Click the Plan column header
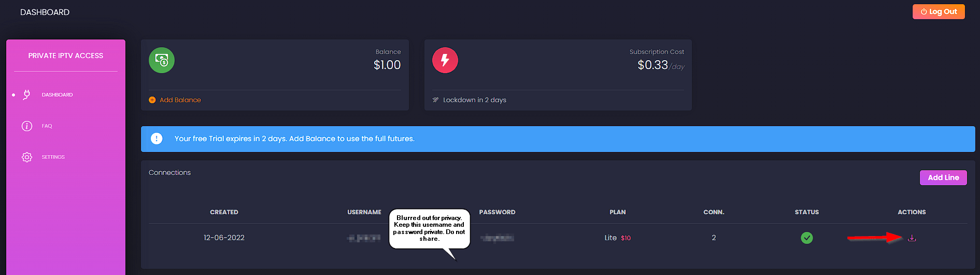This screenshot has width=980, height=275. click(x=618, y=212)
